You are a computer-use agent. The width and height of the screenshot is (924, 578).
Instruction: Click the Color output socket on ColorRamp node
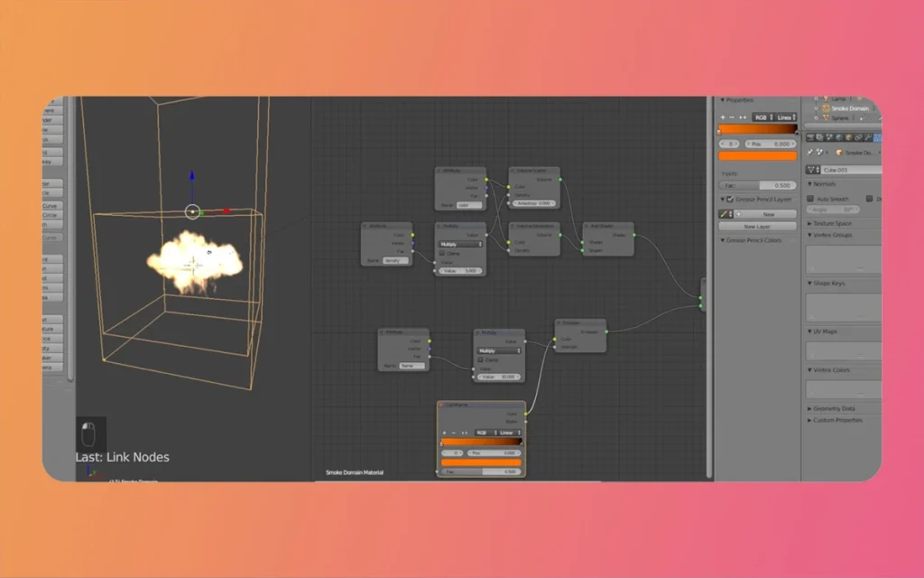click(525, 414)
